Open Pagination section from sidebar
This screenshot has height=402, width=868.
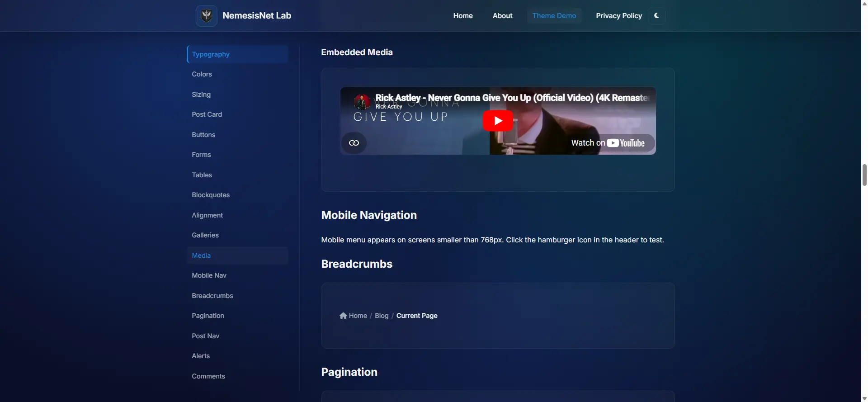(x=237, y=316)
